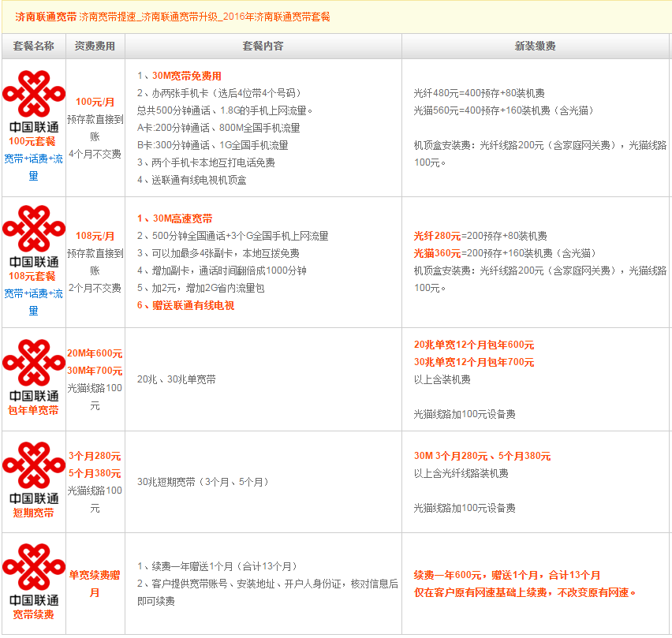Click the 30M宽带免费用 highlighted text
The image size is (672, 638).
click(x=186, y=76)
